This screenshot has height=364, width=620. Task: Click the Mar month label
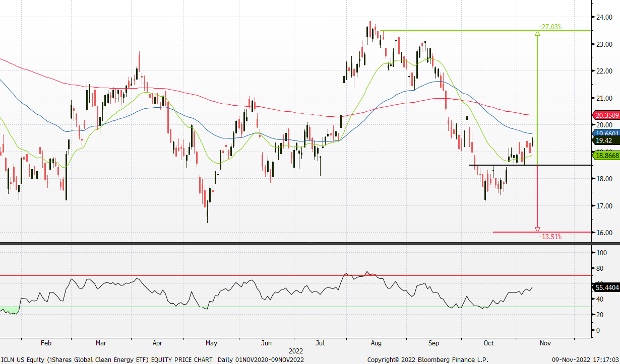[101, 343]
